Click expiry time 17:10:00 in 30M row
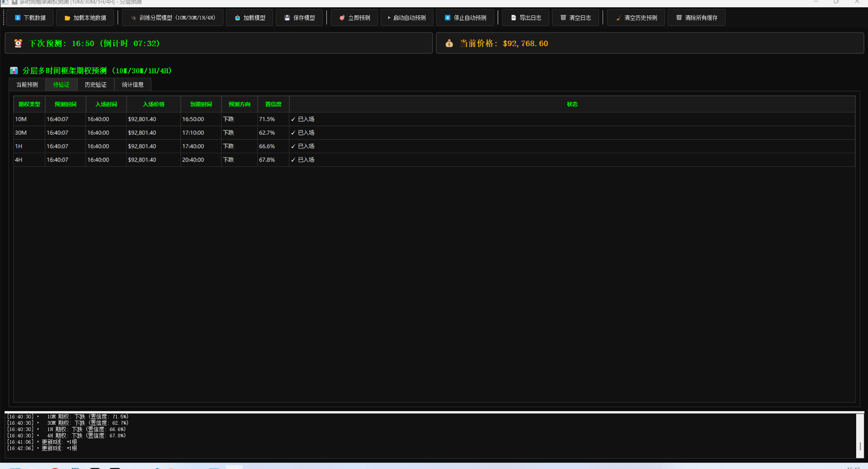This screenshot has width=868, height=469. 201,133
